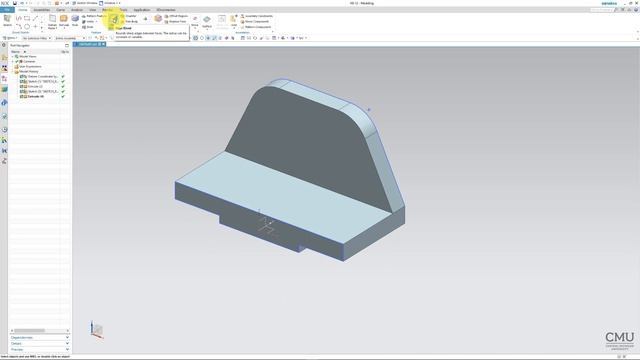The width and height of the screenshot is (640, 360).
Task: Select the Sketch tool in the ribbon
Action: coord(7,20)
